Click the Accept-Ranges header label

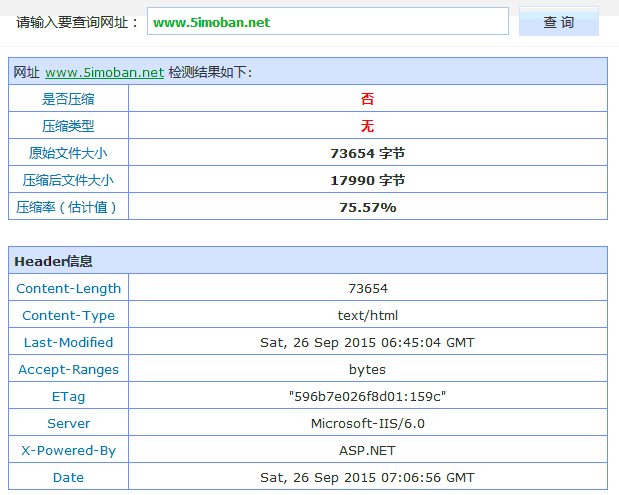click(x=68, y=369)
